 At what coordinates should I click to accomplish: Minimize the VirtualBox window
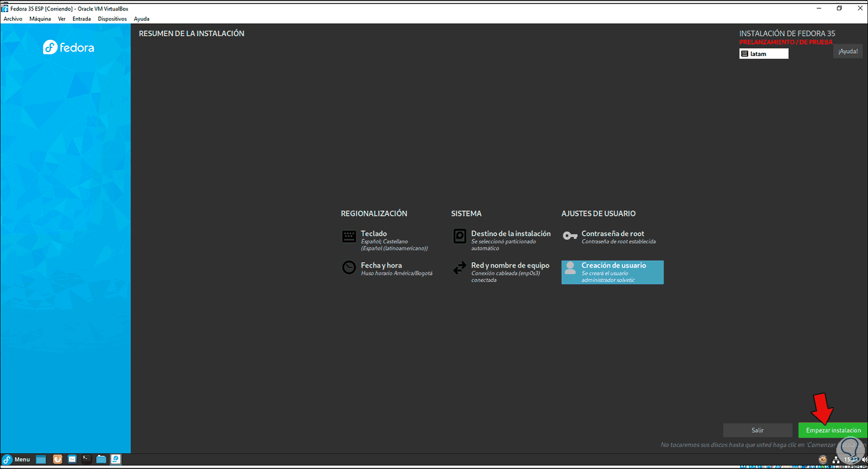click(x=820, y=8)
